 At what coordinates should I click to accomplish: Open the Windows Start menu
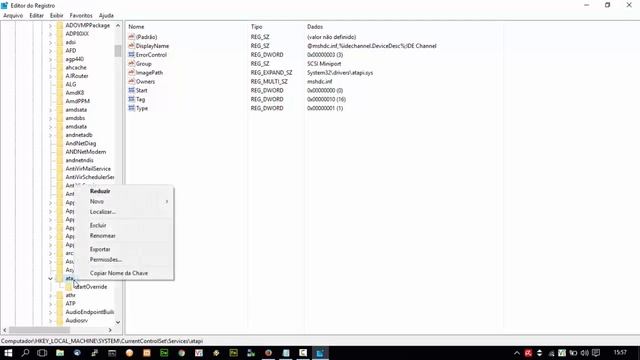pyautogui.click(x=8, y=353)
